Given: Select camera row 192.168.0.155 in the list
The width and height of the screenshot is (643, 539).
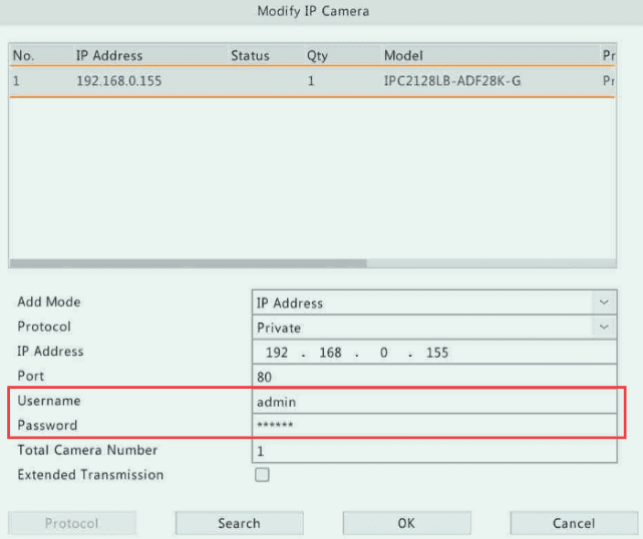Looking at the screenshot, I should click(x=300, y=81).
